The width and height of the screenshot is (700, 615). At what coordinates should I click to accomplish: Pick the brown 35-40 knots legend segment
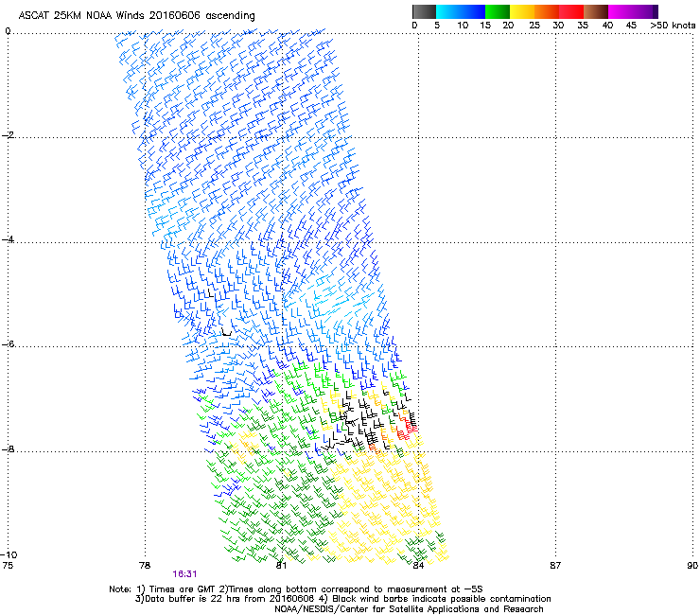point(596,11)
